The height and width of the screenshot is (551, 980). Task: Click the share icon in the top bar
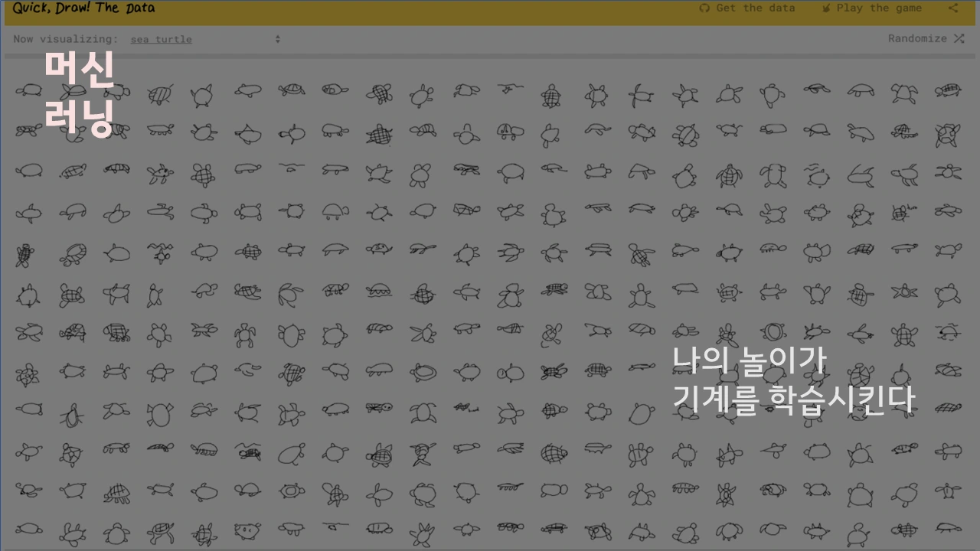(x=952, y=8)
